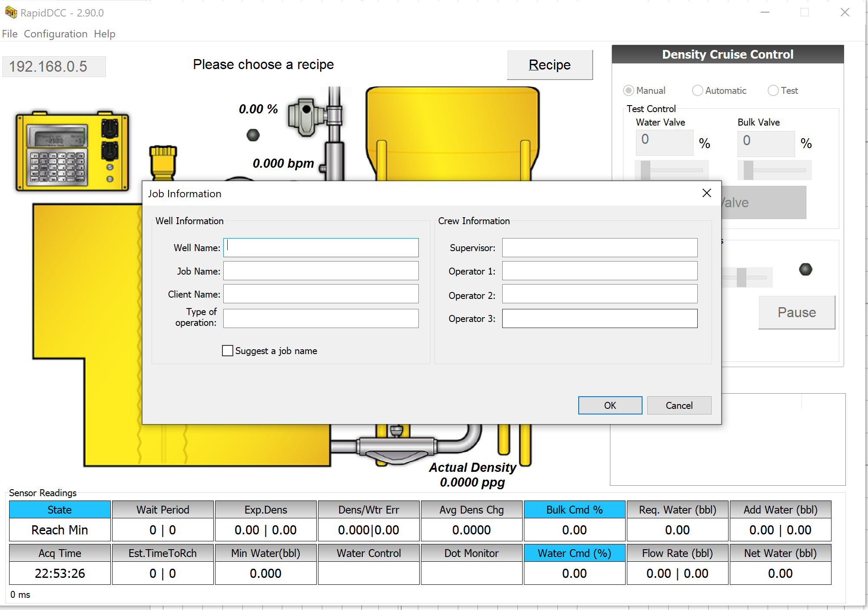The height and width of the screenshot is (610, 868).
Task: Click the 0.000 bpm flow readout
Action: pos(283,163)
